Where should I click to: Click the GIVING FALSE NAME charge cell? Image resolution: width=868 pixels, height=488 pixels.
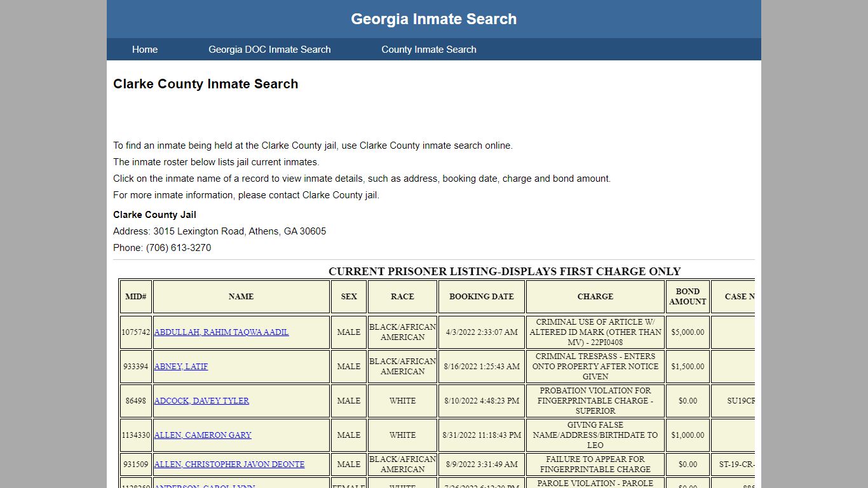595,435
